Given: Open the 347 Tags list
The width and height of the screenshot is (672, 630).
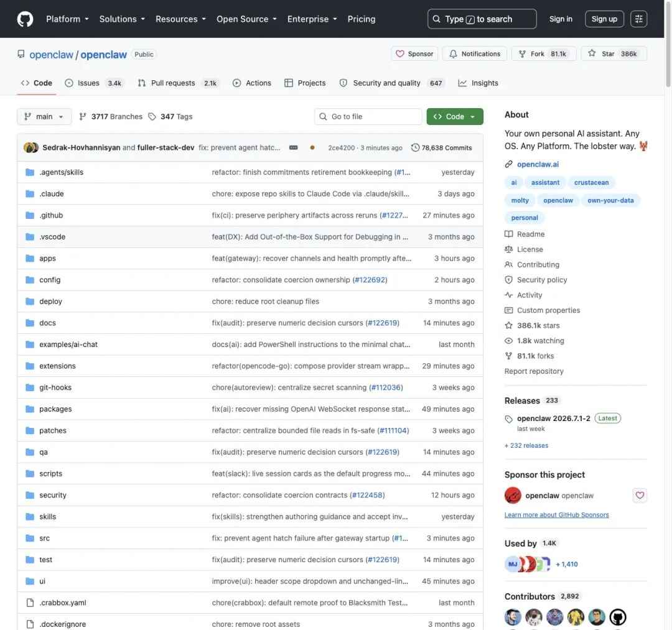Looking at the screenshot, I should (x=170, y=116).
